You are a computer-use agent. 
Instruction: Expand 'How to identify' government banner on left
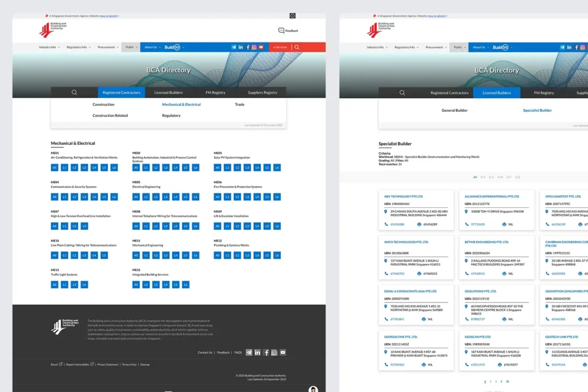109,16
